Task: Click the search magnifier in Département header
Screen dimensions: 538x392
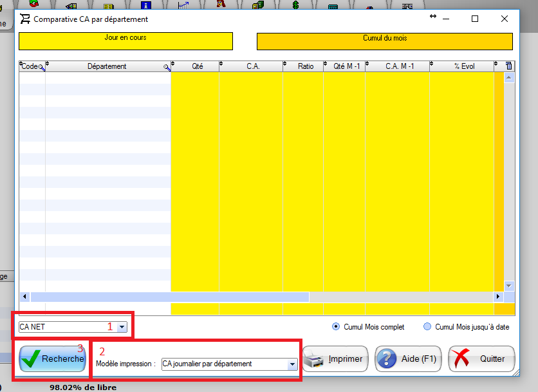Action: point(167,67)
